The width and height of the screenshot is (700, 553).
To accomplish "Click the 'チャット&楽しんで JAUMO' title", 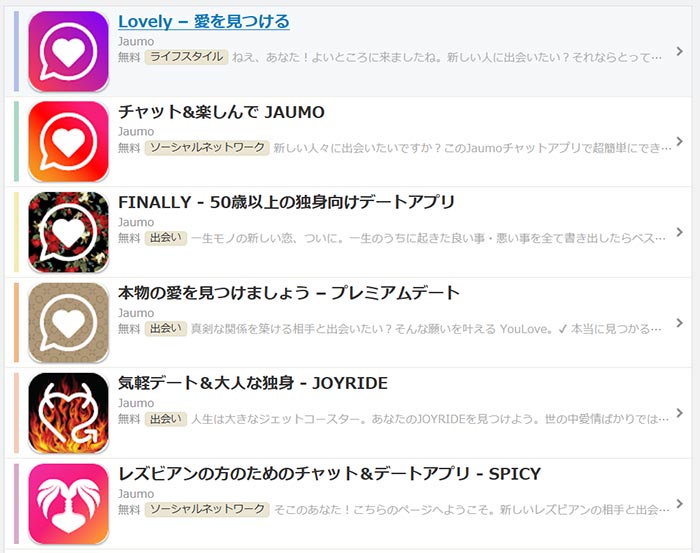I will coord(221,112).
